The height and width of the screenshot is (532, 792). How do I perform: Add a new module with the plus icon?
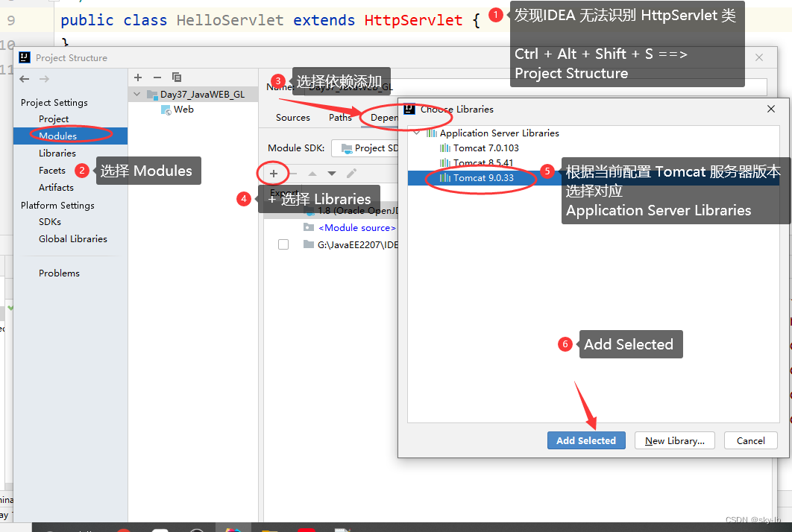(x=138, y=77)
